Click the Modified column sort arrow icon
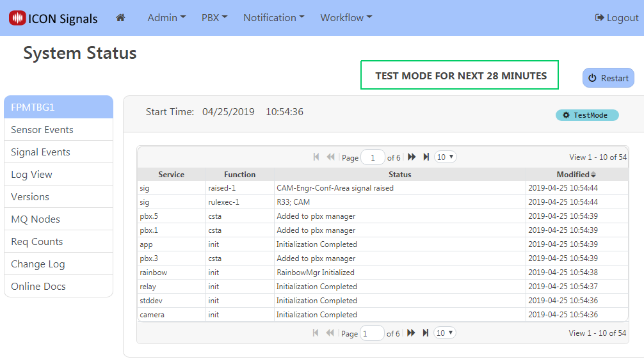The height and width of the screenshot is (364, 644). point(593,175)
